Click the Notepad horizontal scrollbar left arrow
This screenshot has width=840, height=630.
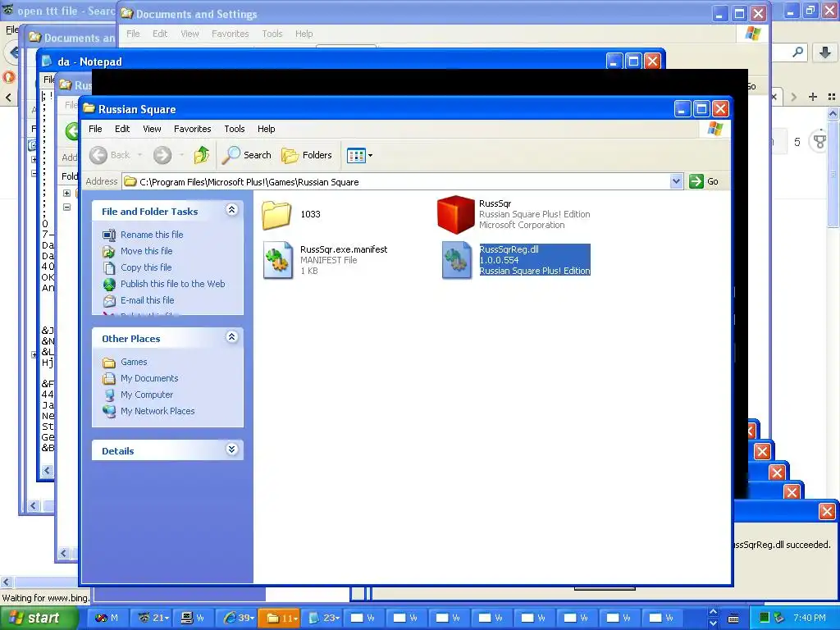tap(47, 471)
